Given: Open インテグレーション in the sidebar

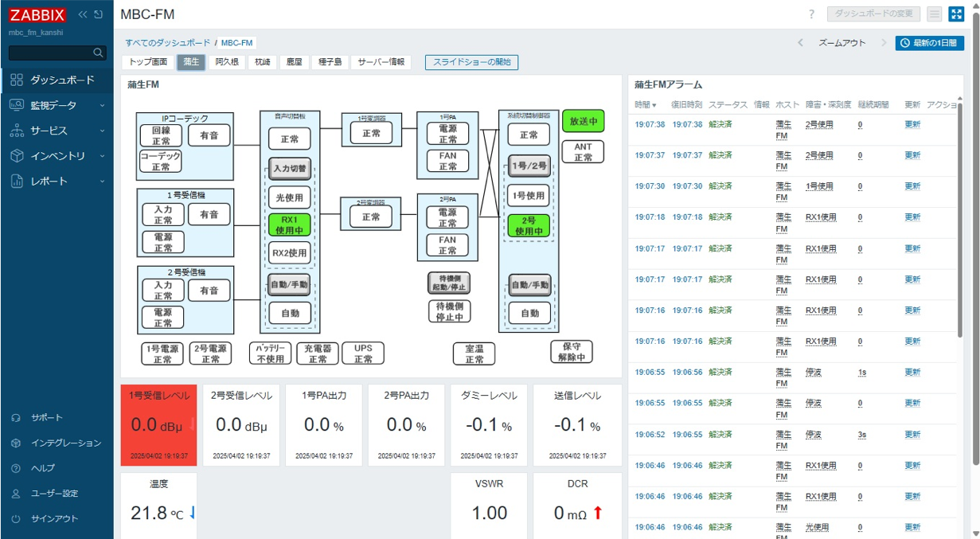Looking at the screenshot, I should click(57, 443).
